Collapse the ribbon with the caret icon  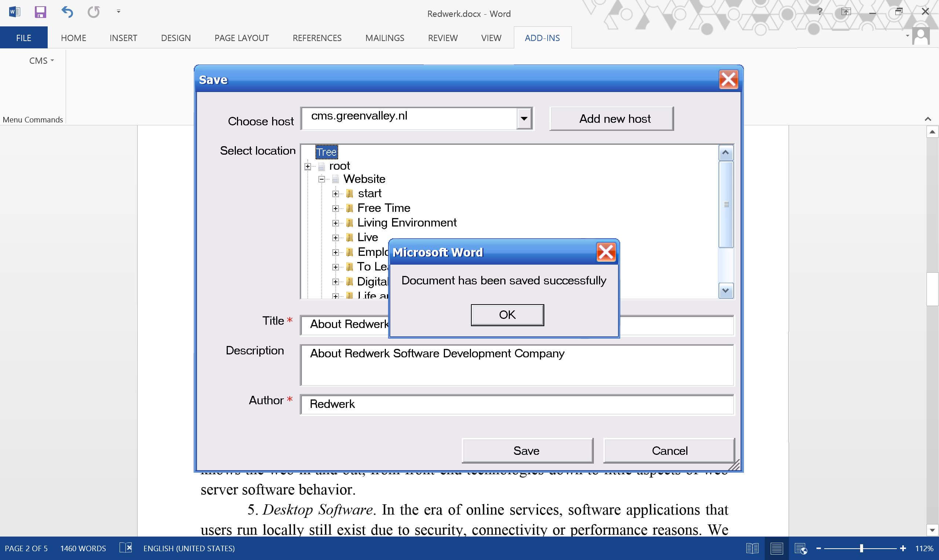tap(928, 119)
